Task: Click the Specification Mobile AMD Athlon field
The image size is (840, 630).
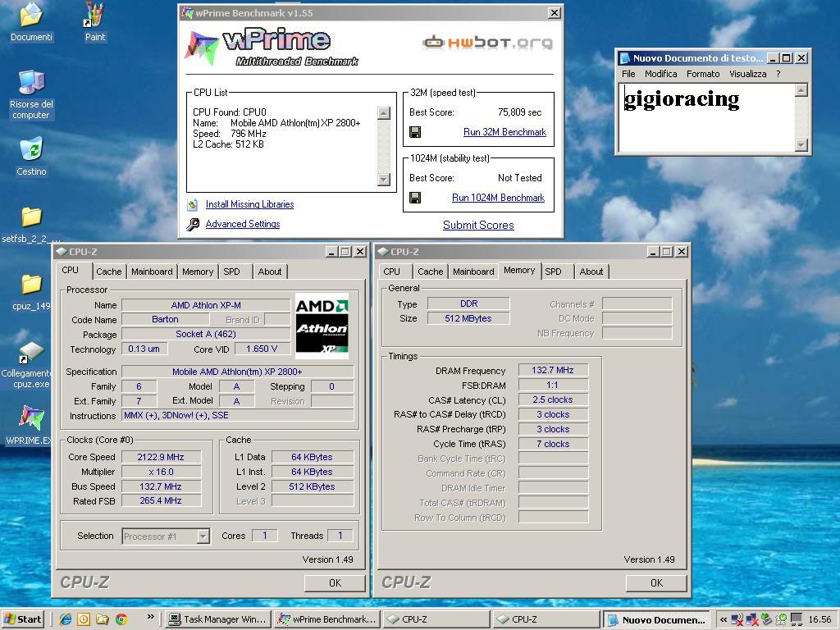Action: coord(237,372)
